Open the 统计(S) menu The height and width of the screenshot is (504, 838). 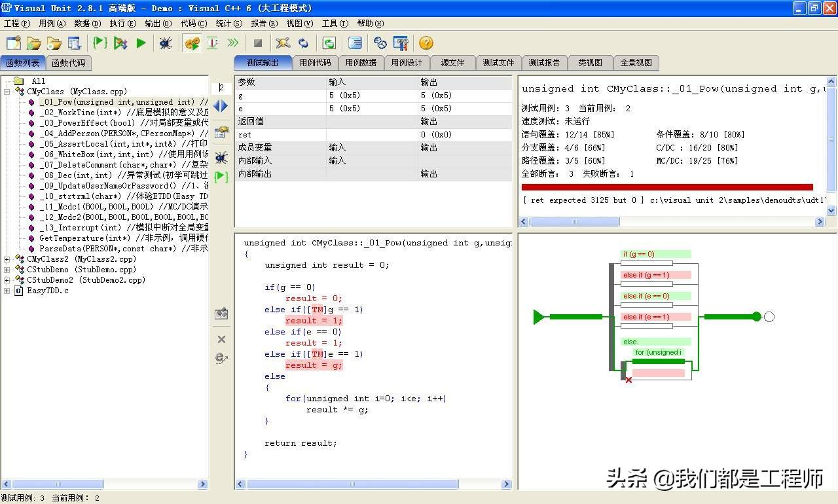coord(229,24)
